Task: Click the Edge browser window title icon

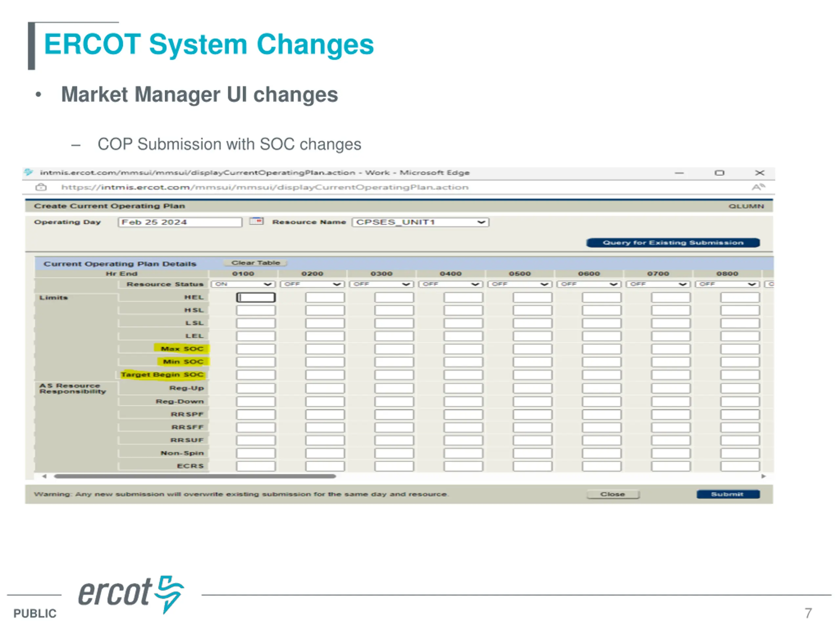Action: click(29, 172)
